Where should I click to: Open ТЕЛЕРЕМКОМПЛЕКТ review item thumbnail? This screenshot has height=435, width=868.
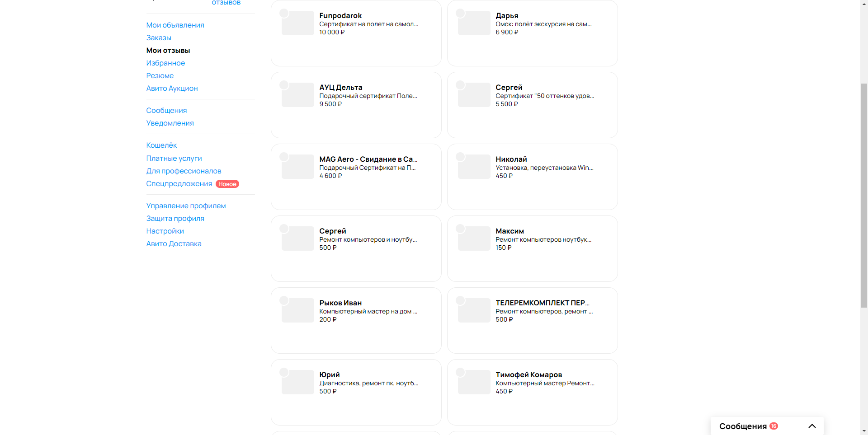[x=474, y=310]
